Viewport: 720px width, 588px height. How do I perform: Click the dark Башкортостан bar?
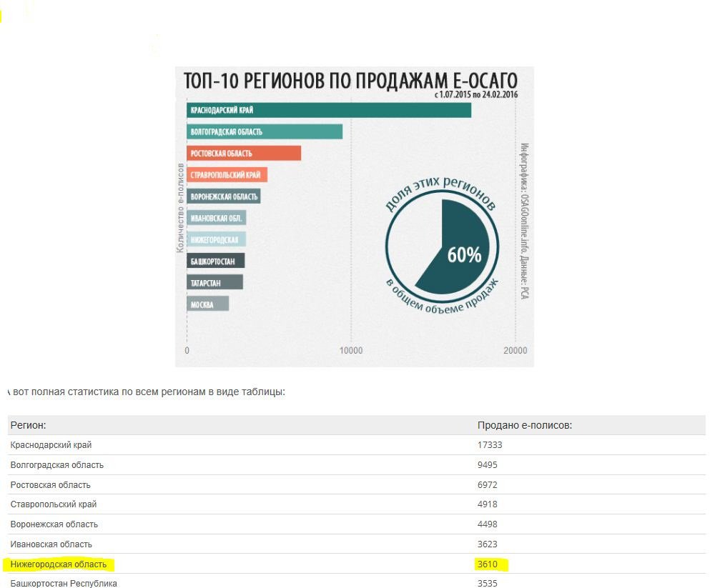coord(216,261)
